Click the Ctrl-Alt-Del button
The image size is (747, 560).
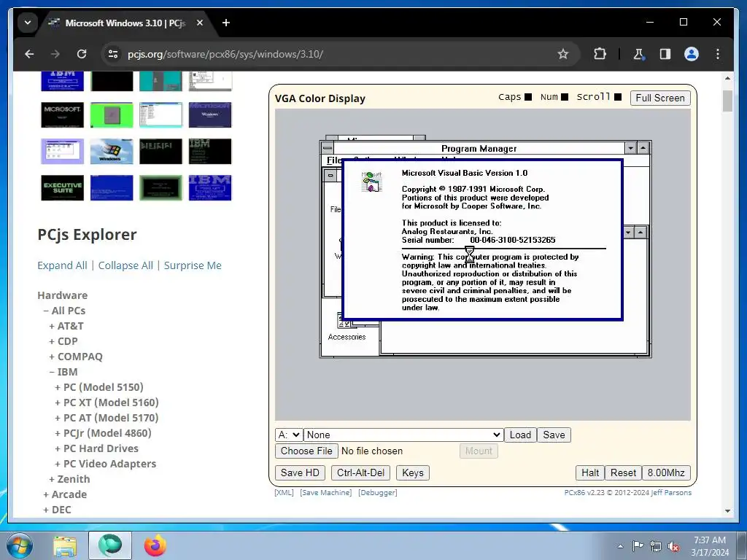[x=360, y=472]
